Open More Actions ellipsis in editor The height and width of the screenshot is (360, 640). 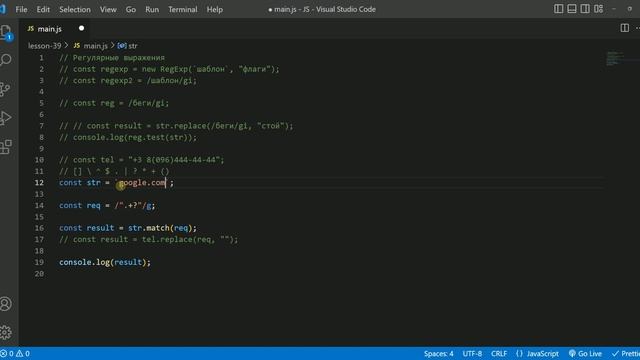637,28
